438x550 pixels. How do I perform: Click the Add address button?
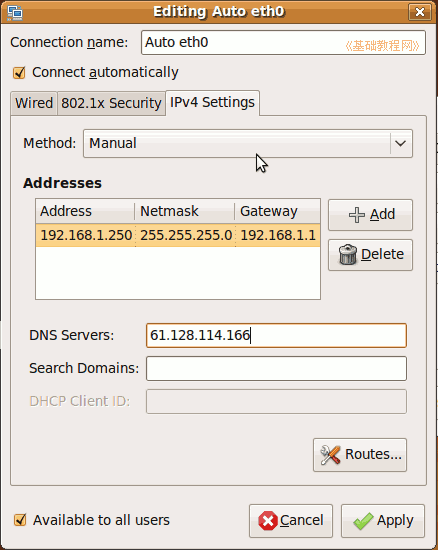(370, 215)
